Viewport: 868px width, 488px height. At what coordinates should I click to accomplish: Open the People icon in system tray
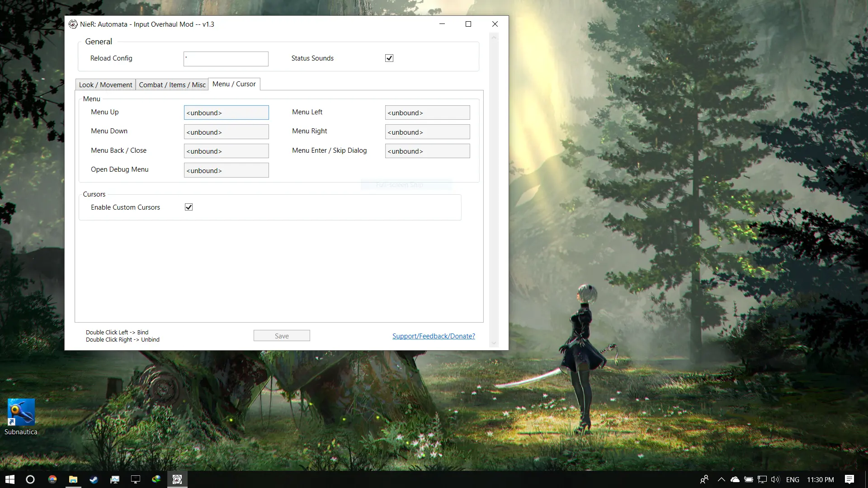[704, 479]
